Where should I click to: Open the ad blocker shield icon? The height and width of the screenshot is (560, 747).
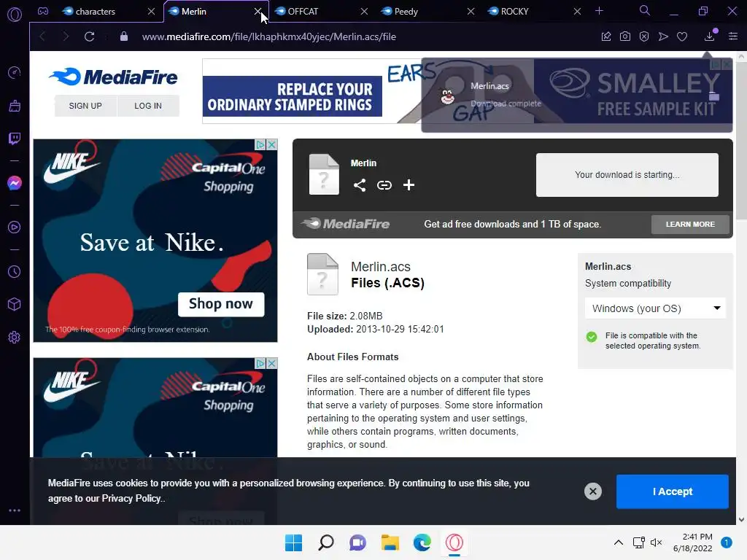[x=644, y=36]
